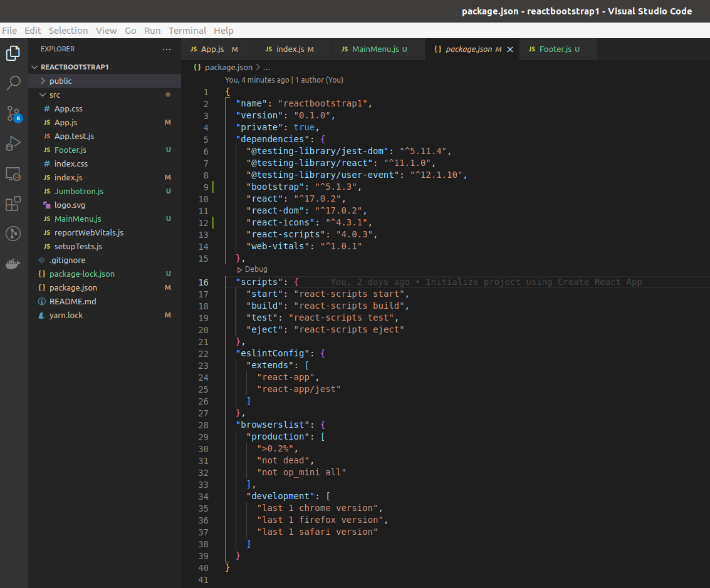Click the "reactbootstrap1" name value

tap(323, 103)
